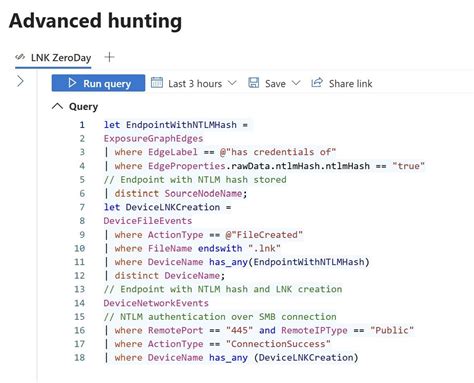
Task: Click the Save floppy disk icon
Action: (253, 83)
